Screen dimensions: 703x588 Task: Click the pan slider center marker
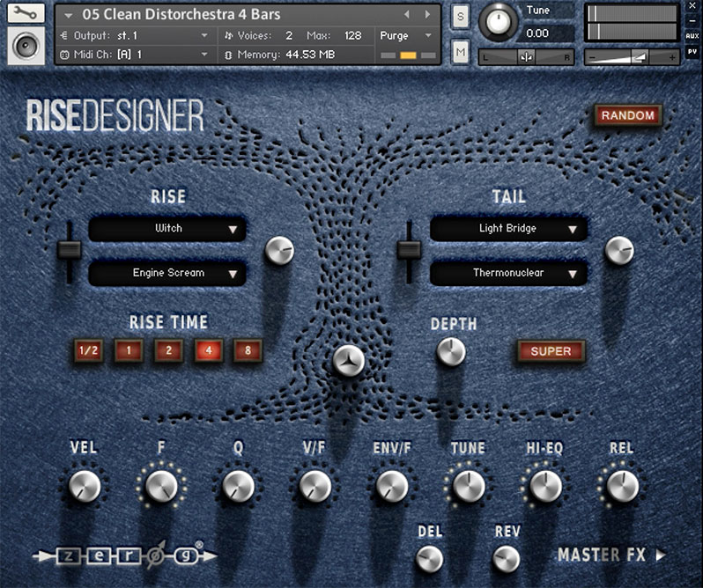(x=526, y=57)
